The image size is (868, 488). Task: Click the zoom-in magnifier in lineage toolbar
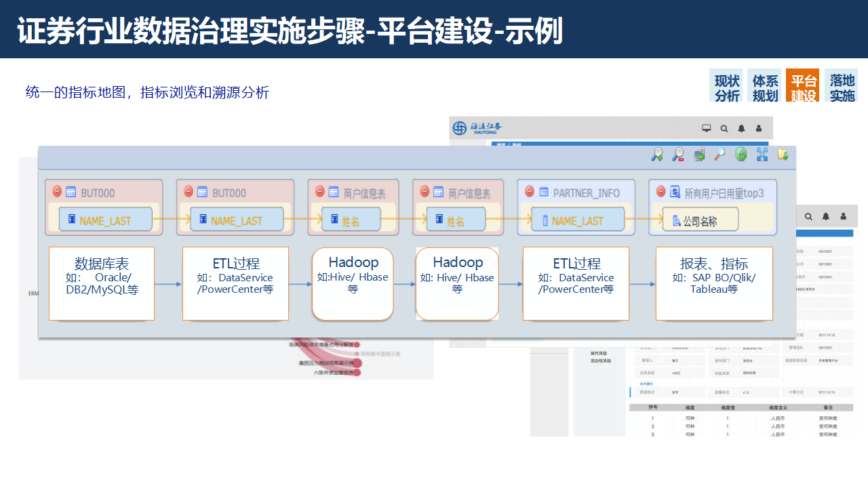[x=657, y=155]
